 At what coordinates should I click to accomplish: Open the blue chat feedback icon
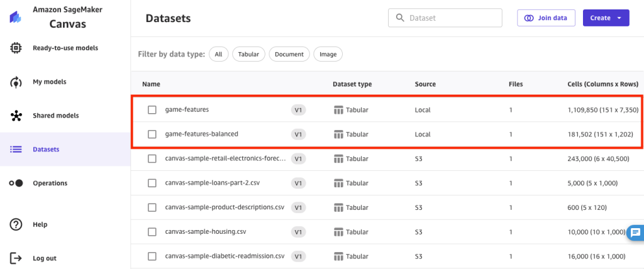tap(635, 233)
